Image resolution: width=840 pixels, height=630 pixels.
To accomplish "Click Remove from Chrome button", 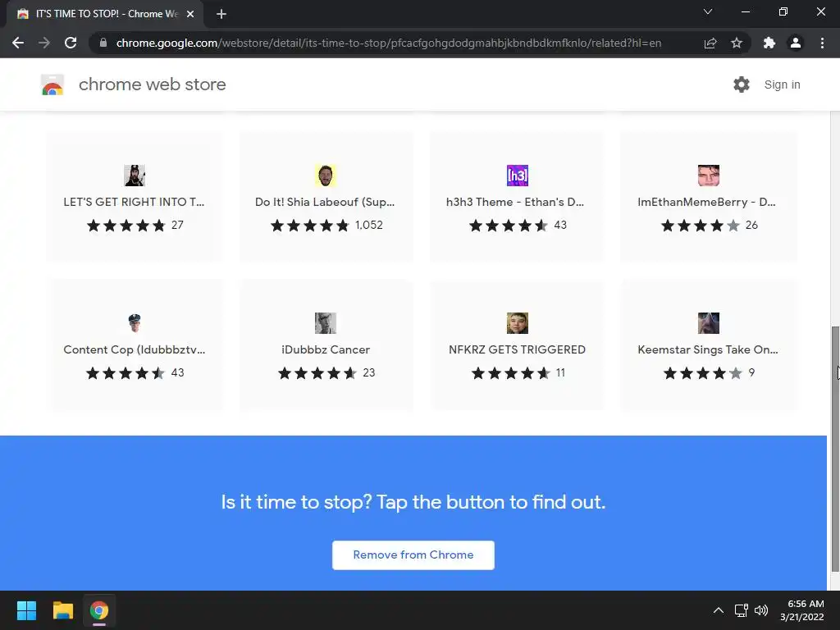I will click(x=413, y=555).
